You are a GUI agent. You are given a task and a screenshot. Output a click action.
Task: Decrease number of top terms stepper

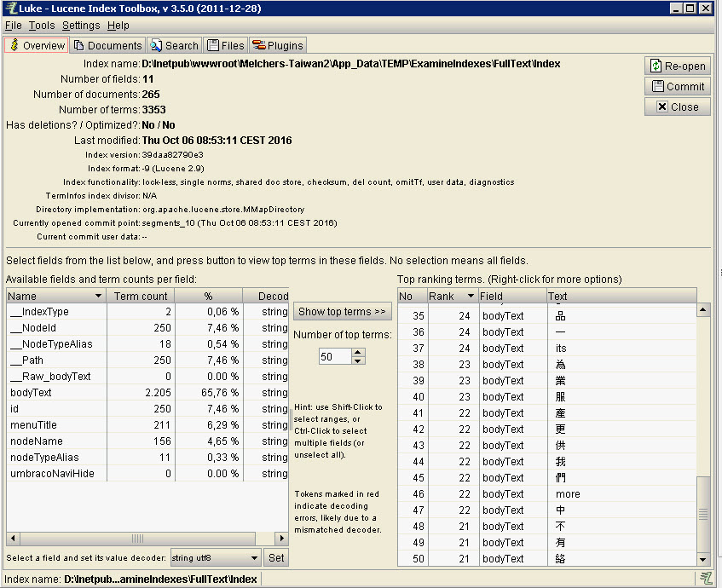[x=358, y=360]
